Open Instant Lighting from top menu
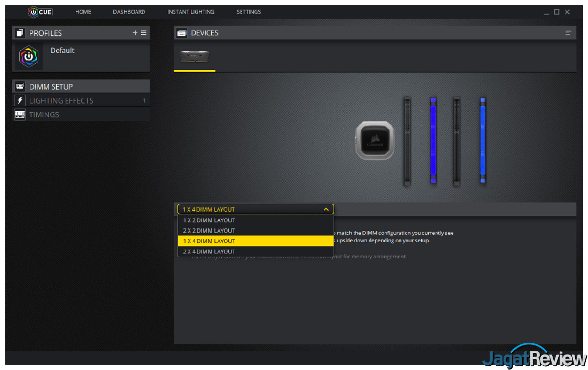Image resolution: width=588 pixels, height=370 pixels. pyautogui.click(x=191, y=12)
